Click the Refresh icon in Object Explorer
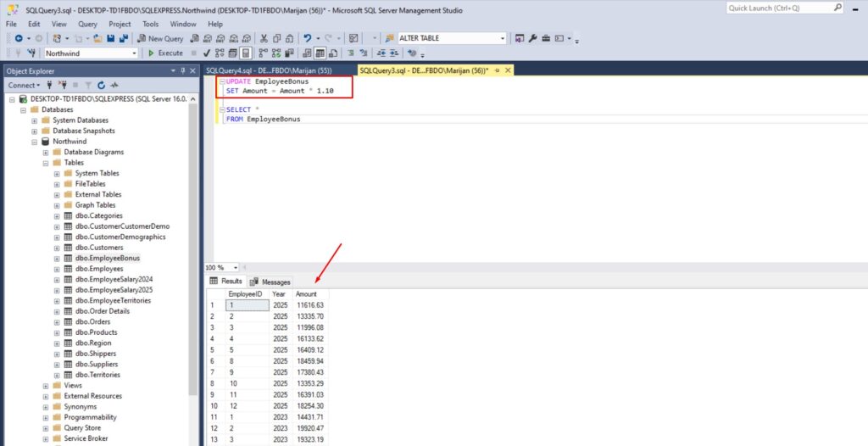 point(102,86)
